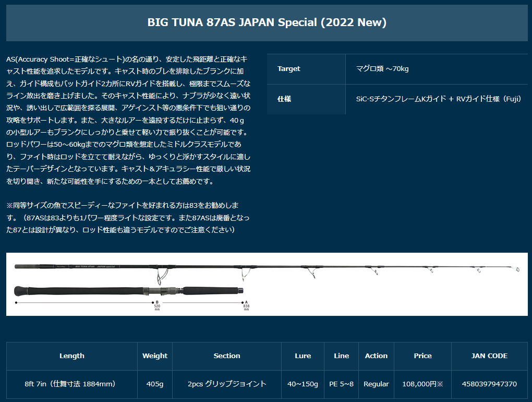Click the Lure column header
This screenshot has width=532, height=402.
(303, 356)
